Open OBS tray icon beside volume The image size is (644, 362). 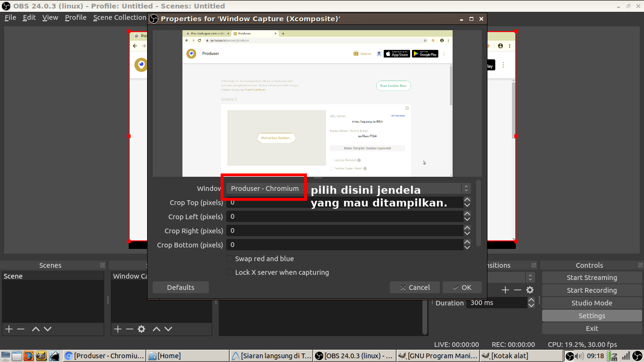tap(570, 356)
